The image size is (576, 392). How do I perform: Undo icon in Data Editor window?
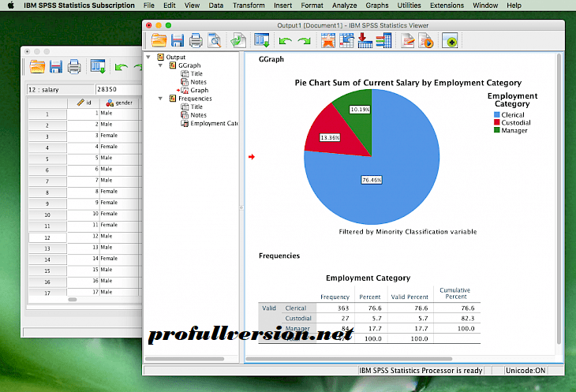click(122, 67)
